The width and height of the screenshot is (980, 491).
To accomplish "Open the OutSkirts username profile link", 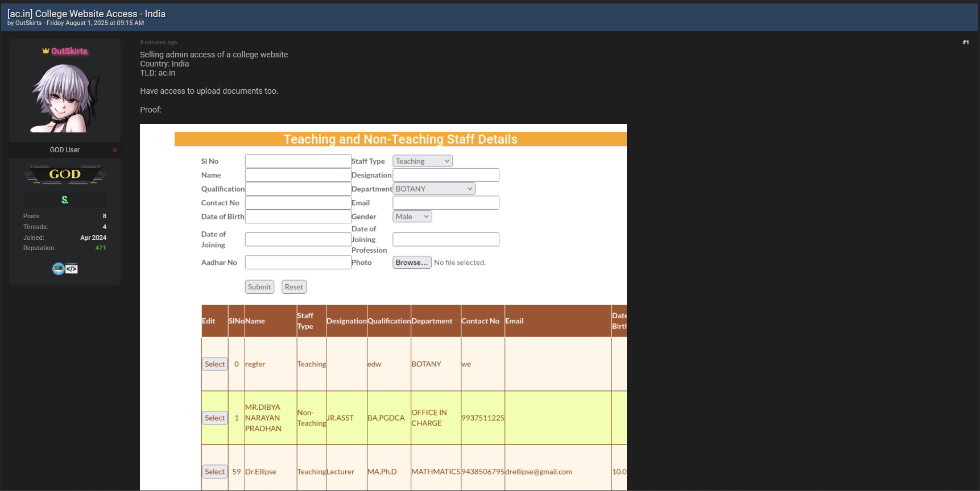I will point(69,51).
